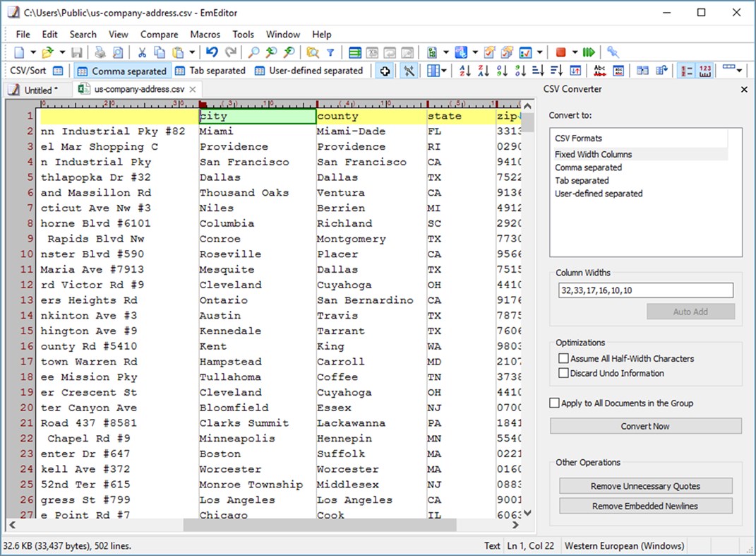Undo the last edit

tap(210, 52)
